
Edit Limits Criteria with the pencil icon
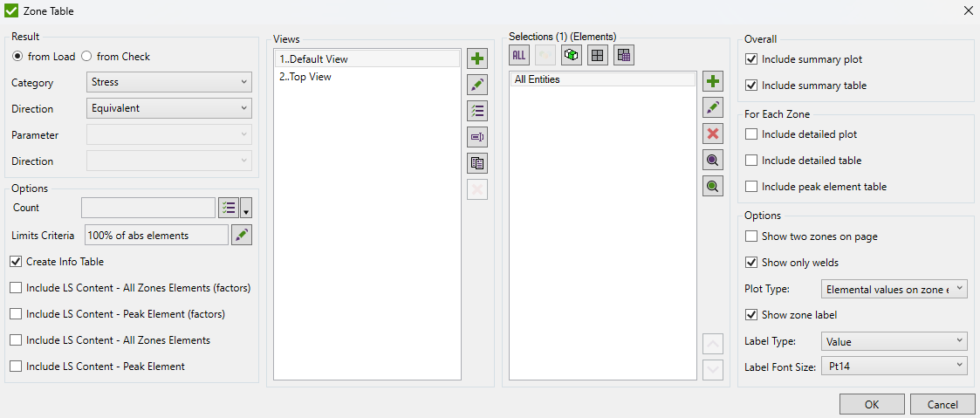(x=241, y=235)
